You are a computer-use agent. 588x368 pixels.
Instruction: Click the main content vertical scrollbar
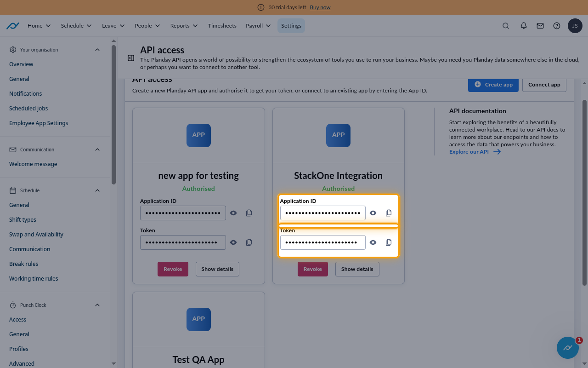(585, 193)
